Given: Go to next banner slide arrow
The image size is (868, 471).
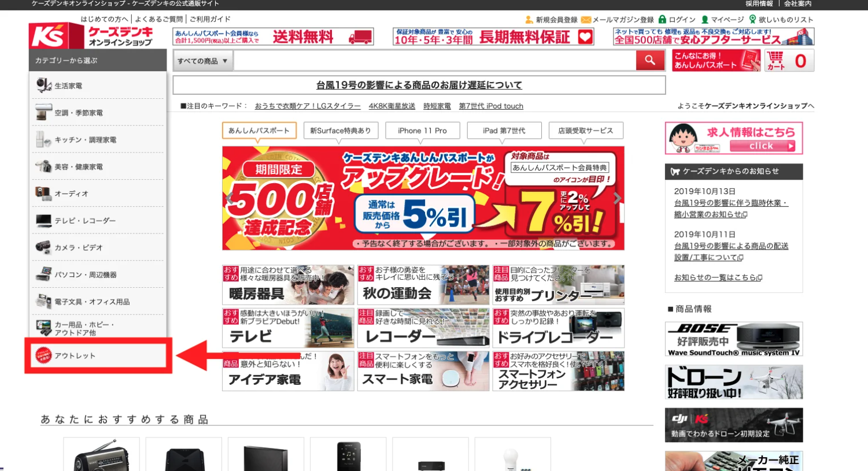Looking at the screenshot, I should (x=617, y=198).
